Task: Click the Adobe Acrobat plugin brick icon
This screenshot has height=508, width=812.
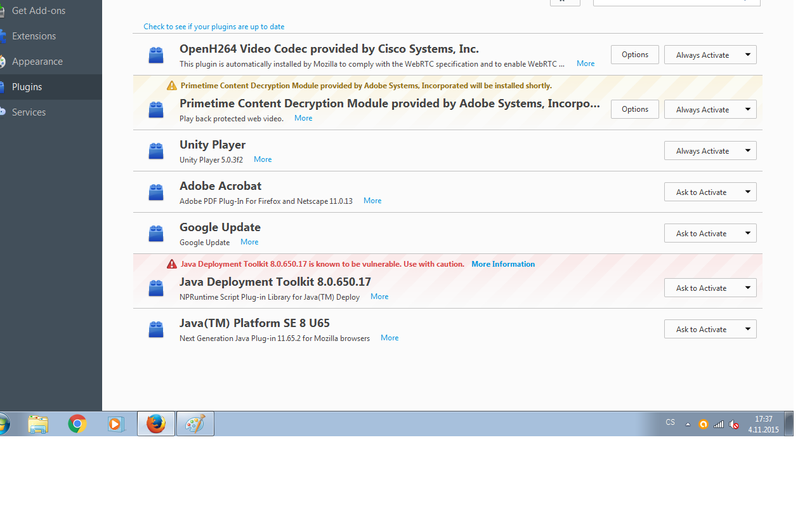Action: pyautogui.click(x=156, y=192)
